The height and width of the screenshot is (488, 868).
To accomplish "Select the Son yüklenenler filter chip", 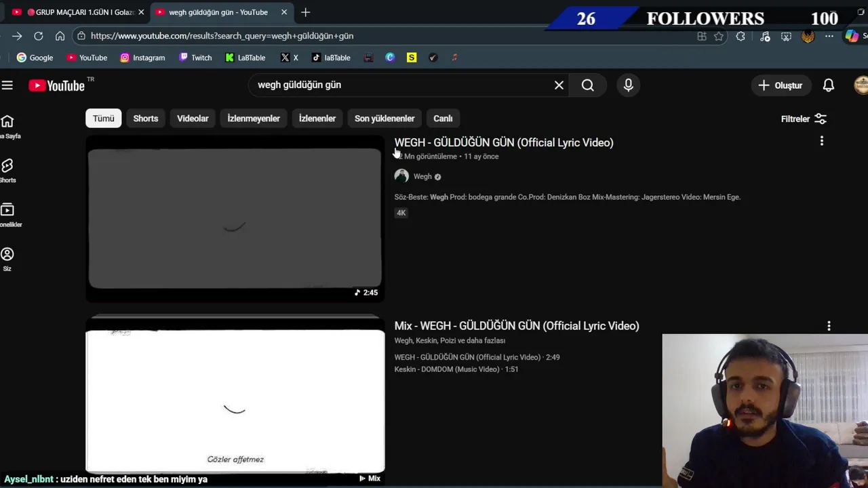I will 384,119.
